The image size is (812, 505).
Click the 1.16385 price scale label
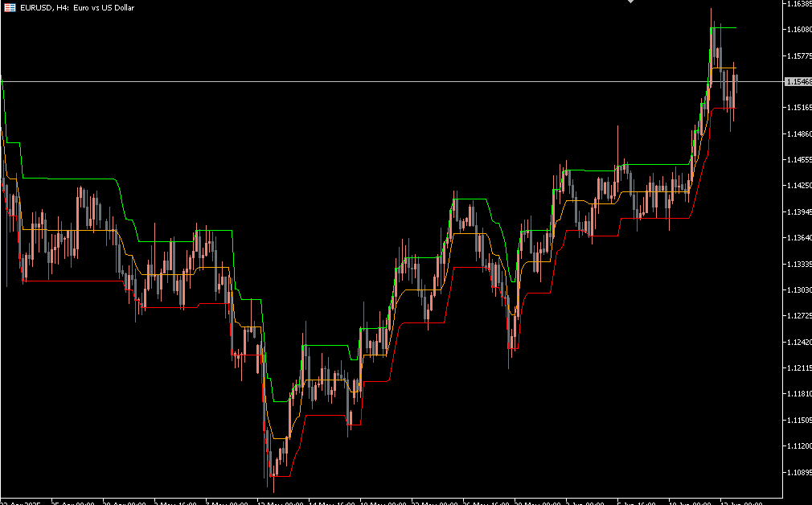(x=798, y=4)
